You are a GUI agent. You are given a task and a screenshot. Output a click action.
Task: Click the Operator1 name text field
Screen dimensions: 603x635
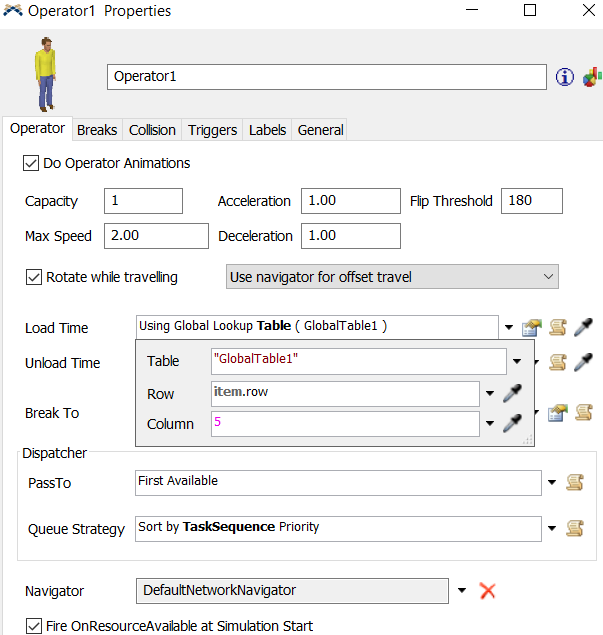click(x=326, y=77)
